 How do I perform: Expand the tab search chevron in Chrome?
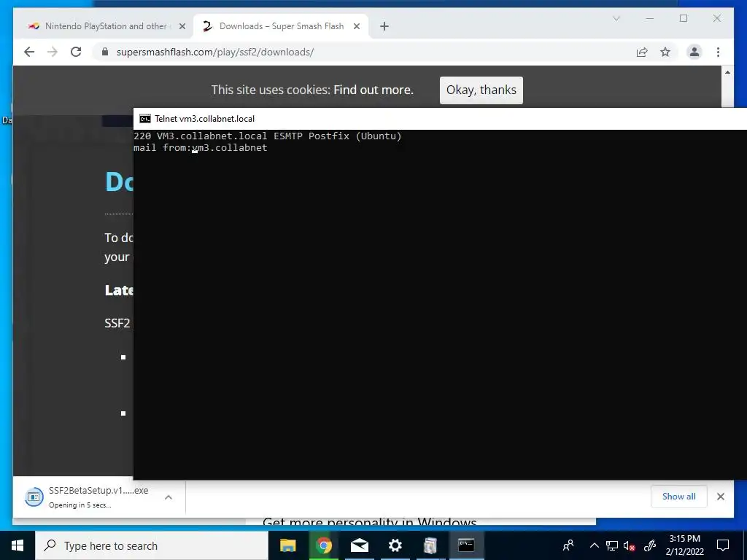coord(616,18)
